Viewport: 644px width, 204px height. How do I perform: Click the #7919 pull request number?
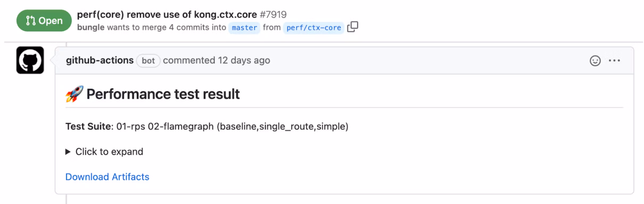tap(273, 15)
